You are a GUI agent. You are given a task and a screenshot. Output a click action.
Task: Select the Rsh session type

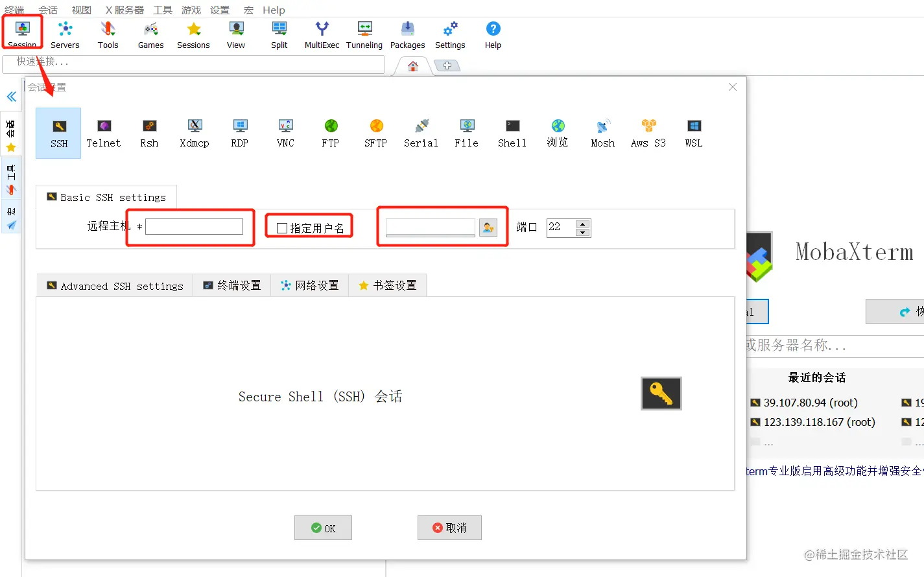(x=149, y=133)
